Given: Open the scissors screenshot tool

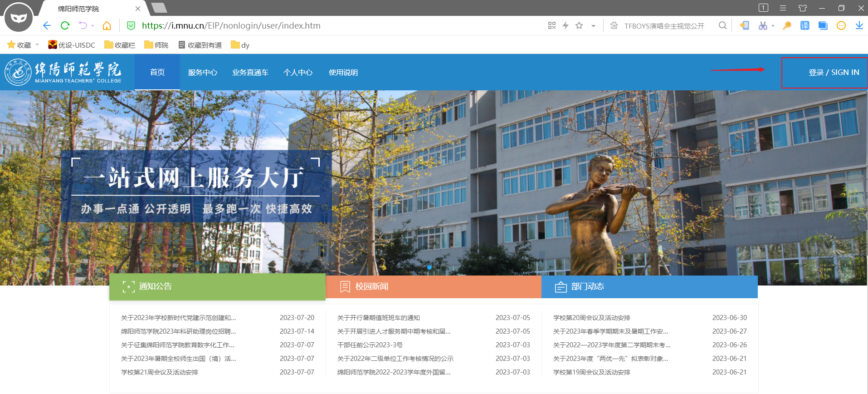Looking at the screenshot, I should pyautogui.click(x=763, y=25).
